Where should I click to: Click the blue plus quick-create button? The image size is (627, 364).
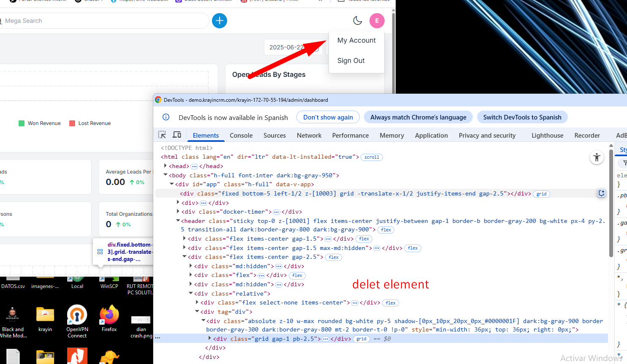click(x=220, y=21)
